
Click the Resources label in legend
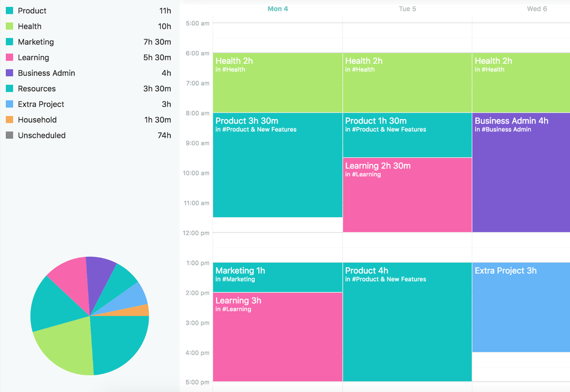(x=37, y=89)
